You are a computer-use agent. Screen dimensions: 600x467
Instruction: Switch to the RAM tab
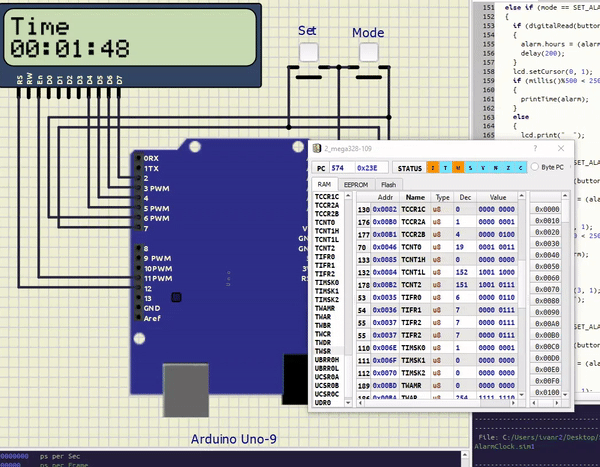pyautogui.click(x=324, y=185)
